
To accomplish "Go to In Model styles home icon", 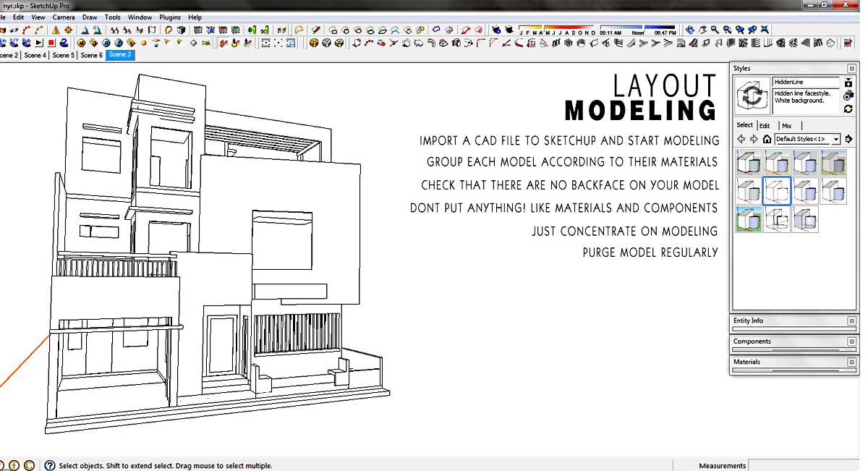I will point(767,139).
